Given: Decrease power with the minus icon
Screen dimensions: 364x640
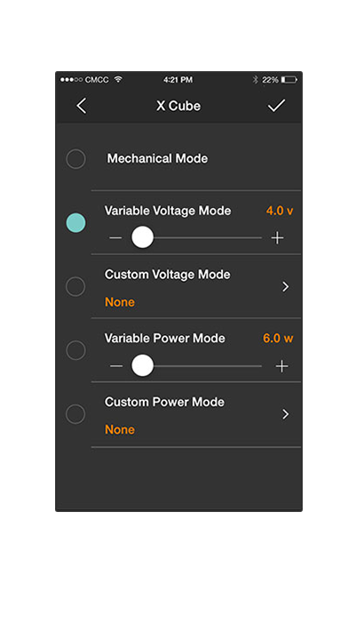Looking at the screenshot, I should pyautogui.click(x=116, y=365).
